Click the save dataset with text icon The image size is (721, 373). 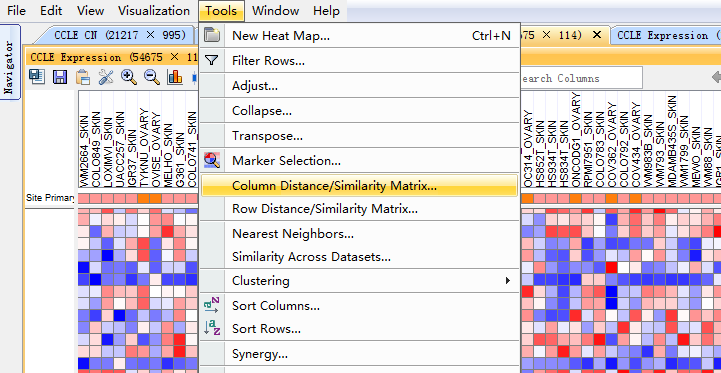[37, 76]
